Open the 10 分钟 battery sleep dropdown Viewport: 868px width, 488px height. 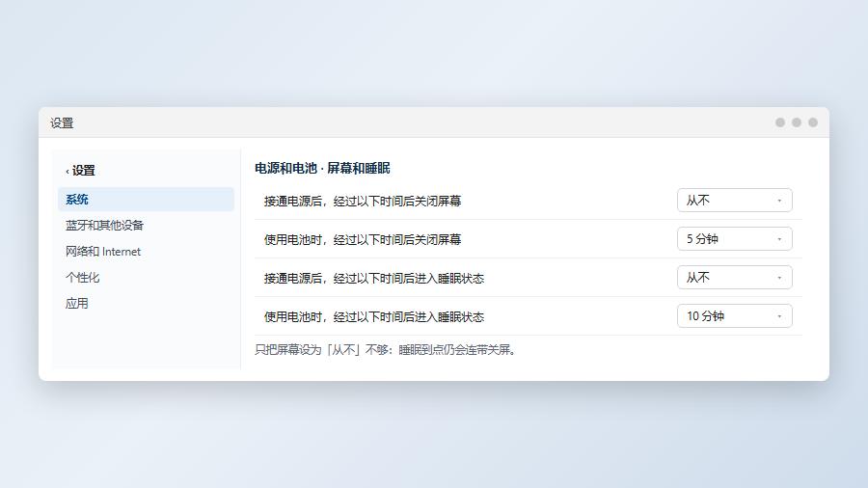735,316
